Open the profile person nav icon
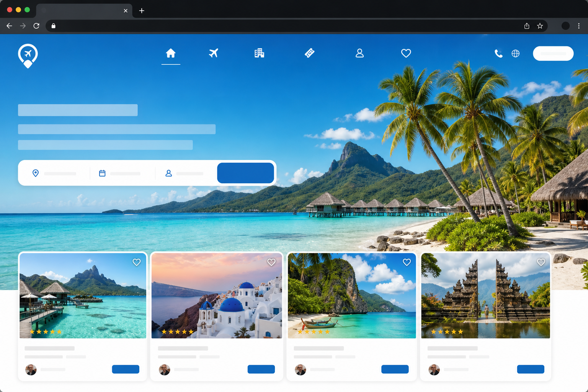The image size is (588, 392). click(x=359, y=53)
